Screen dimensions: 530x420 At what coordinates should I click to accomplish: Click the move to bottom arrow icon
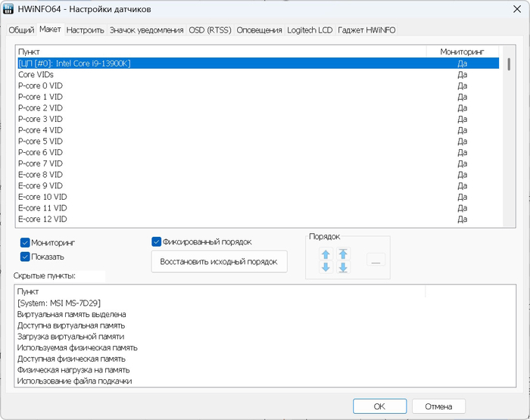343,267
